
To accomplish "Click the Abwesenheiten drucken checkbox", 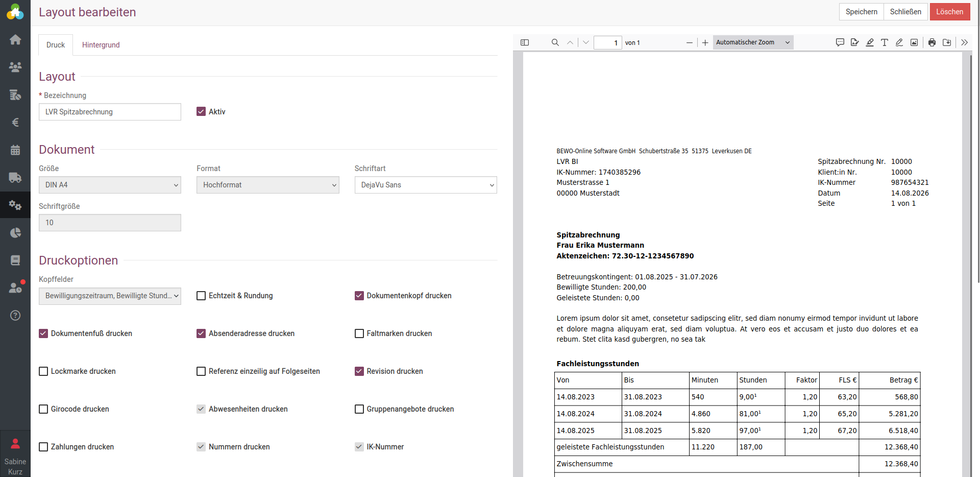I will pos(201,409).
